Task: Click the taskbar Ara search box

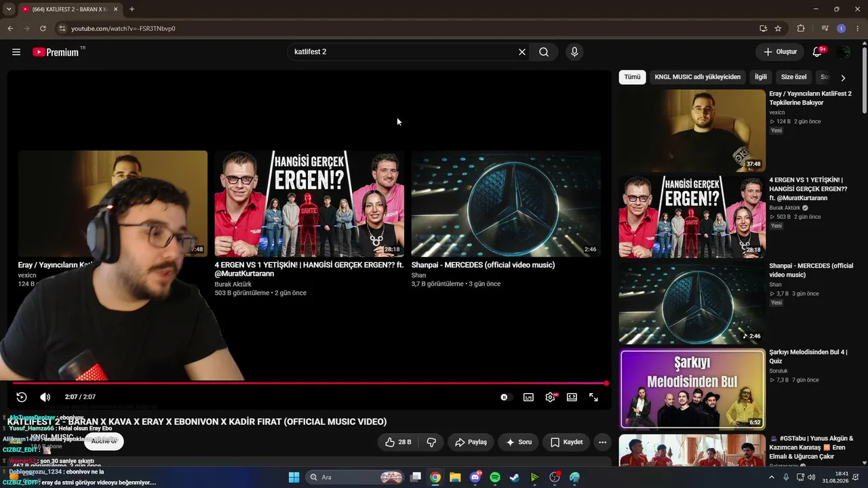Action: (355, 477)
